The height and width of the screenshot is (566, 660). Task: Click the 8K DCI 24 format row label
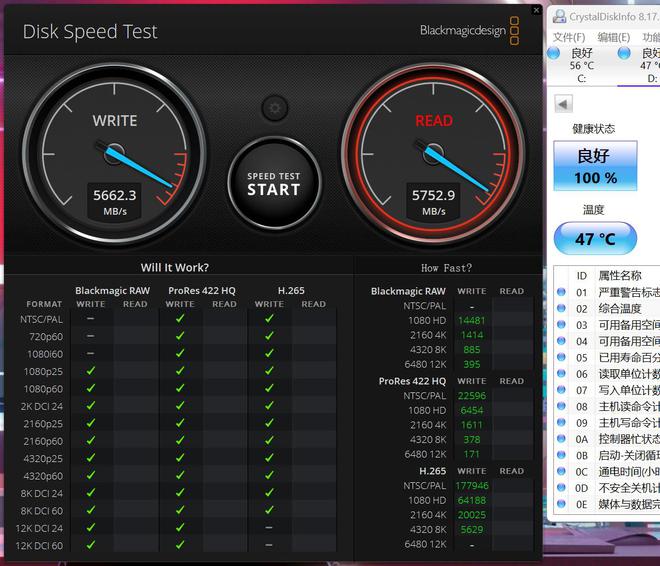(x=42, y=493)
